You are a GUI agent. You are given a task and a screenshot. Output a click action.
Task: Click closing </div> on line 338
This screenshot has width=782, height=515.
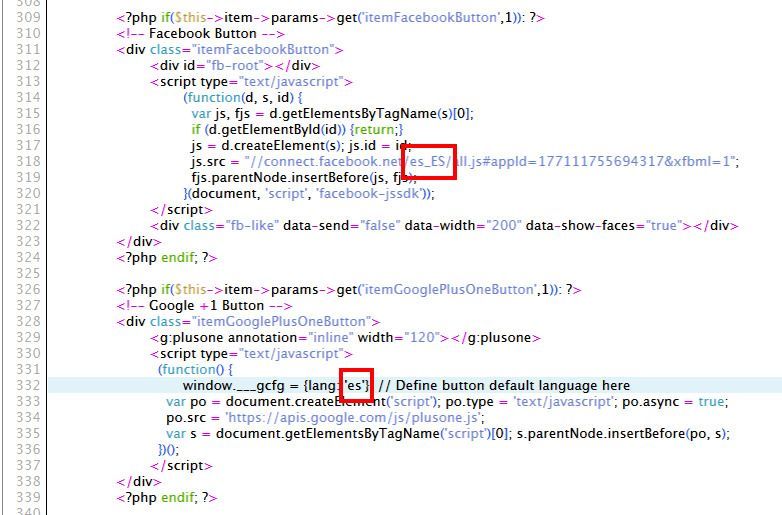pos(139,482)
